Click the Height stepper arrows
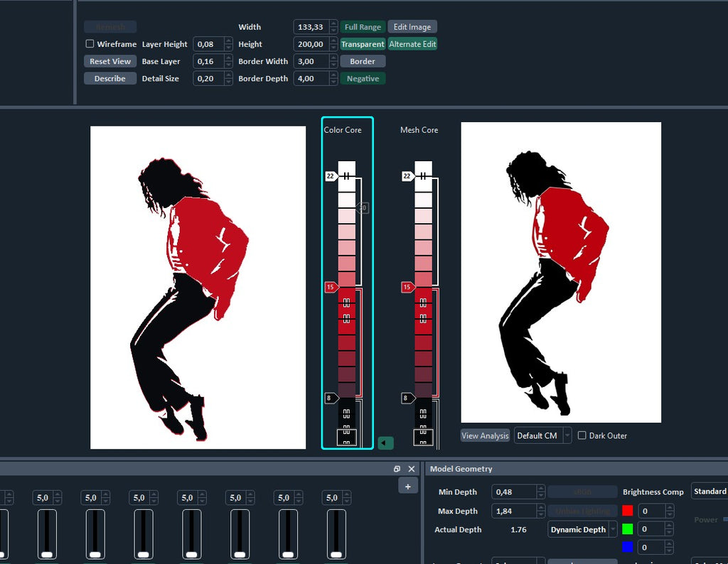The height and width of the screenshot is (564, 728). (333, 44)
